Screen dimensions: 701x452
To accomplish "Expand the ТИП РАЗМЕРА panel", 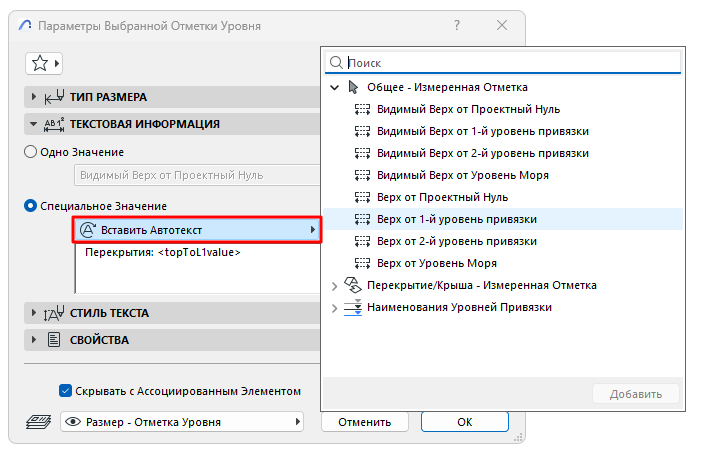I will pyautogui.click(x=34, y=97).
